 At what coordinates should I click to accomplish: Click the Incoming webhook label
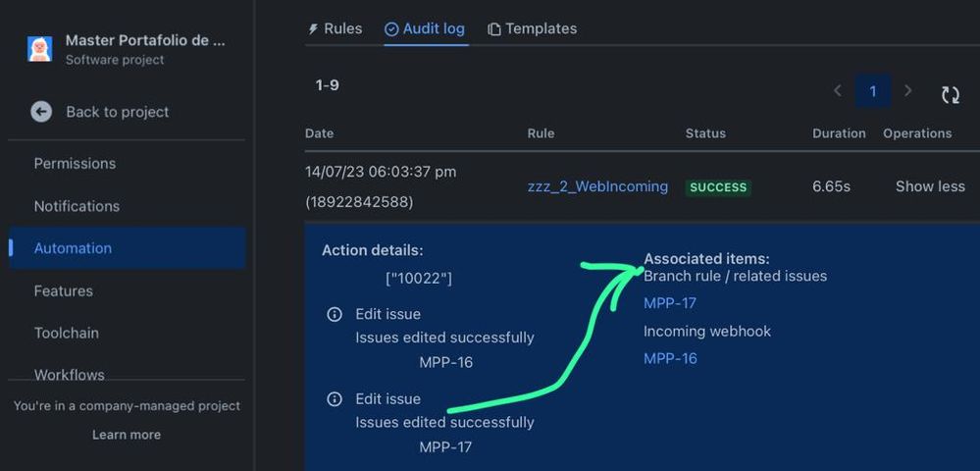[707, 331]
